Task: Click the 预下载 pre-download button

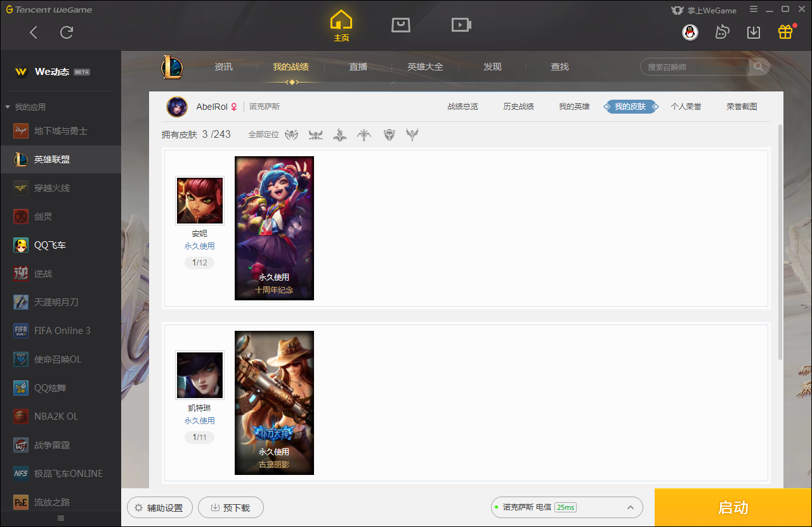Action: tap(231, 508)
